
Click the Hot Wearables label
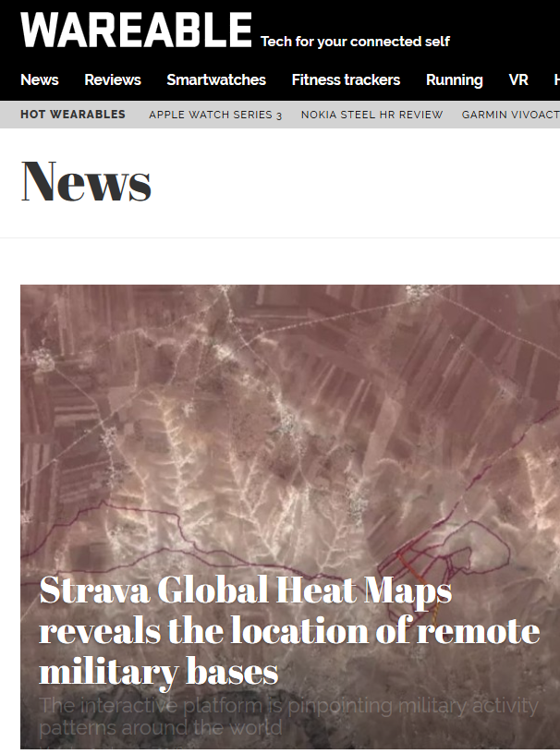73,115
